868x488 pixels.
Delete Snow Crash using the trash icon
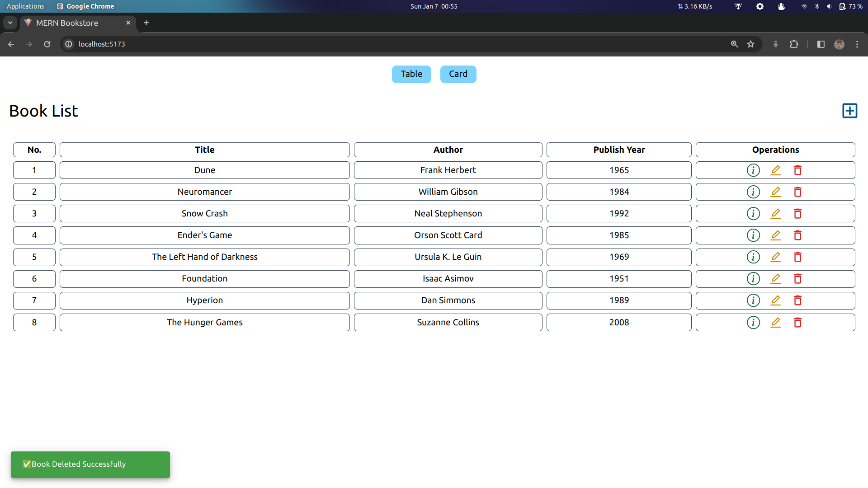point(797,213)
